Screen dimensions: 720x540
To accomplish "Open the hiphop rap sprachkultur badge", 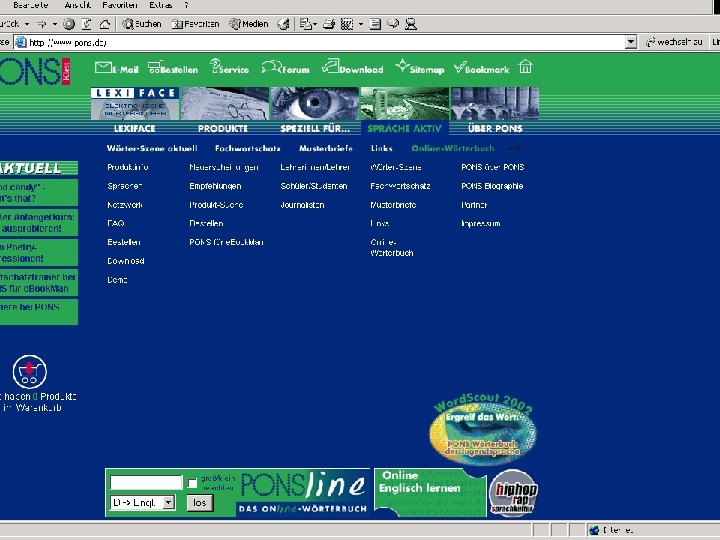I will 513,494.
